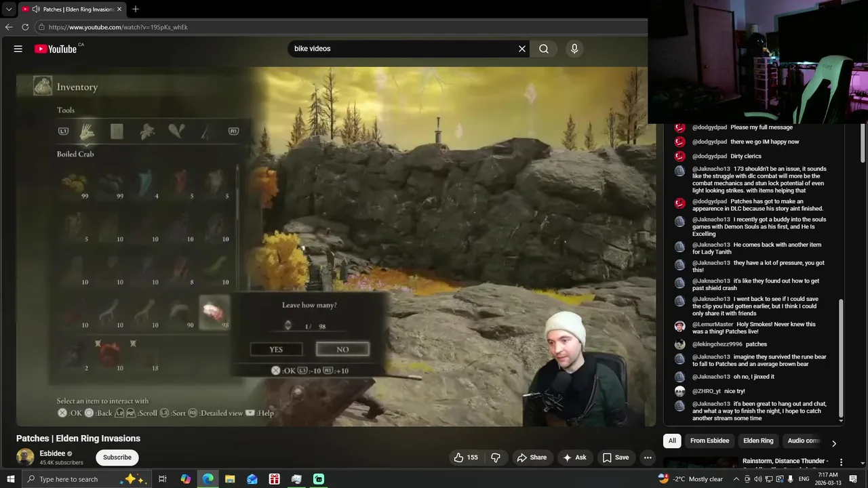This screenshot has width=868, height=488.
Task: Click username @LemurMaster in chat
Action: 713,325
